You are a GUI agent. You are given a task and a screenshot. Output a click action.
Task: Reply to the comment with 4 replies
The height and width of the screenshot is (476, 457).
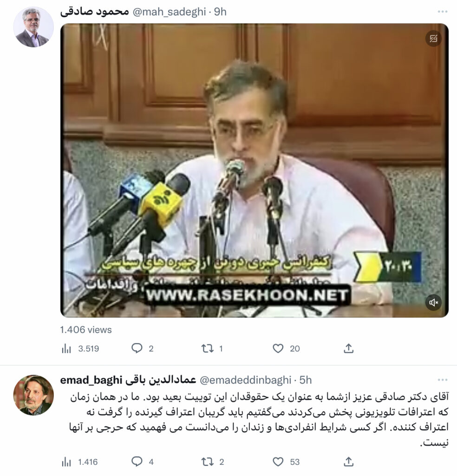click(x=143, y=462)
